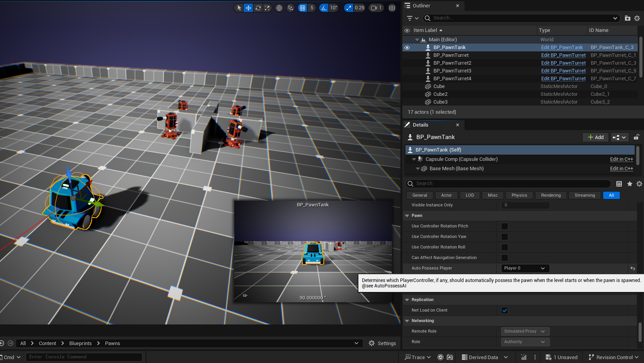
Task: Click Edit in C++ for Base Mesh
Action: (621, 169)
